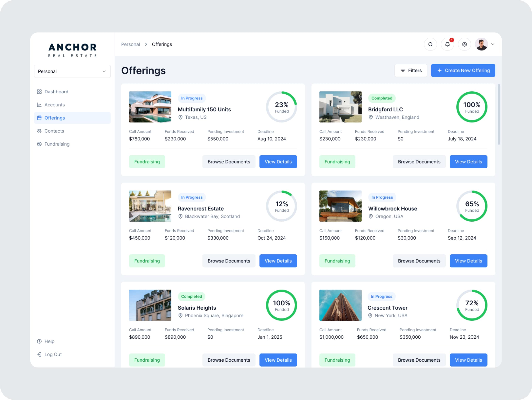Browse Documents for Multifamily 150 Units

click(x=229, y=162)
